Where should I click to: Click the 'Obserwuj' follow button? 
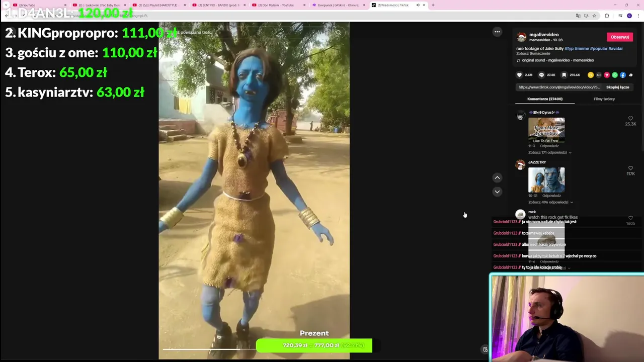[619, 37]
